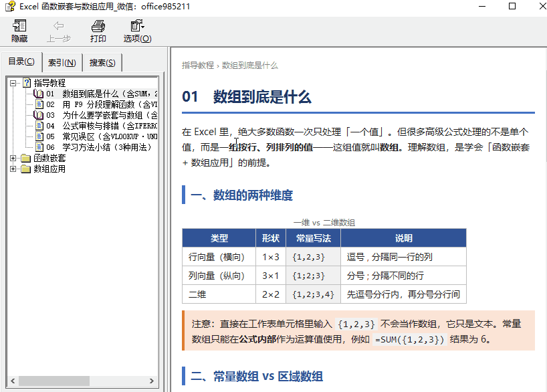Click the heading 一、数组的两种维度

(242, 195)
